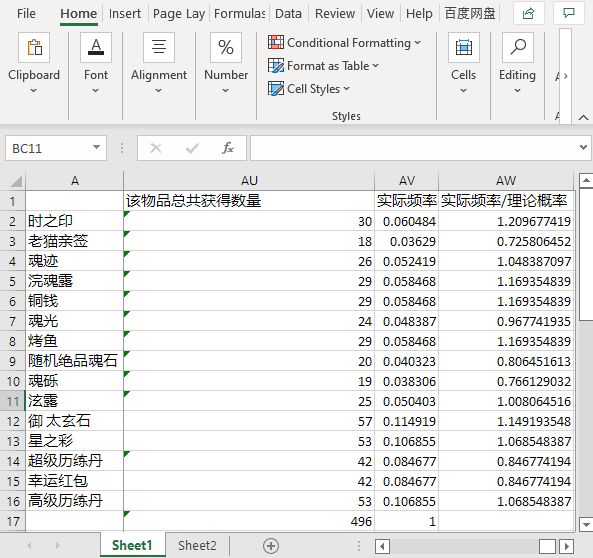Click the previous sheet navigation arrow
This screenshot has width=593, height=558.
29,546
